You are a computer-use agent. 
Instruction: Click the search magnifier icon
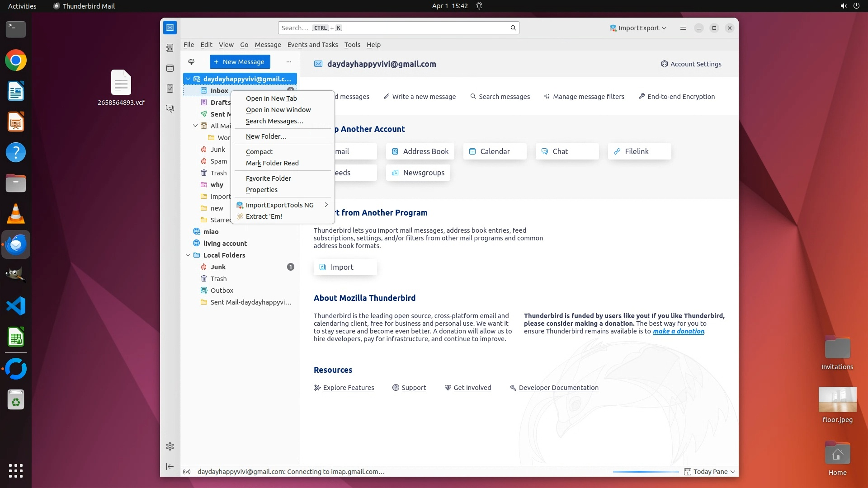[513, 28]
